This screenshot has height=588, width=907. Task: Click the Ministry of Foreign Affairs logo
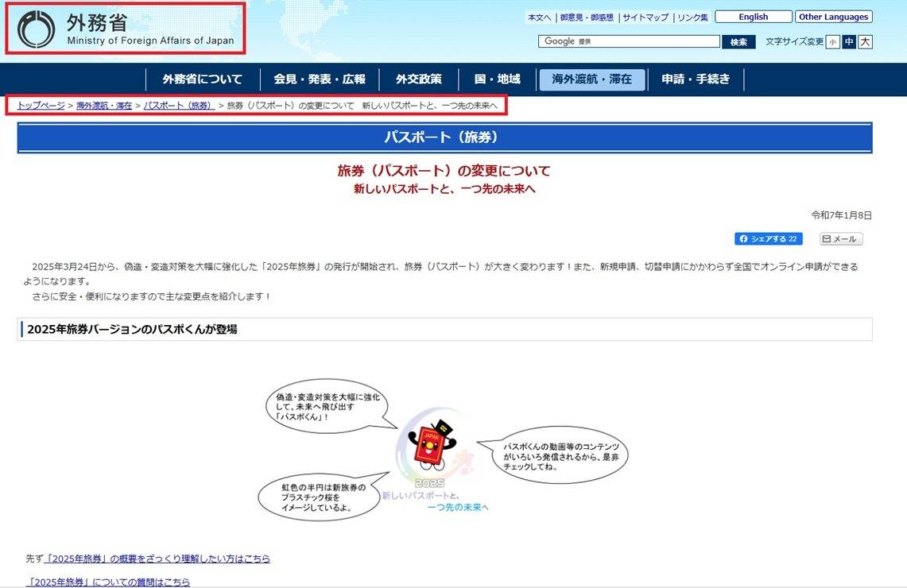tap(125, 29)
